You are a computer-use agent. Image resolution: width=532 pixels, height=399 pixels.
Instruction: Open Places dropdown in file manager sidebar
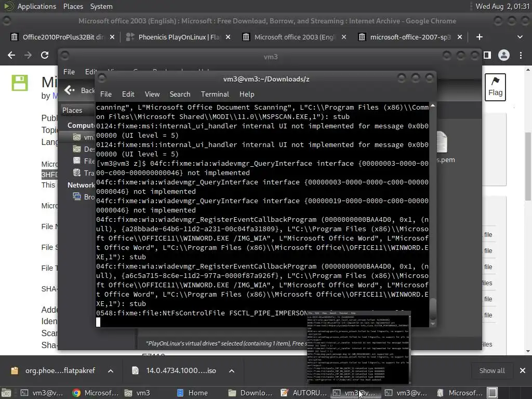point(77,110)
